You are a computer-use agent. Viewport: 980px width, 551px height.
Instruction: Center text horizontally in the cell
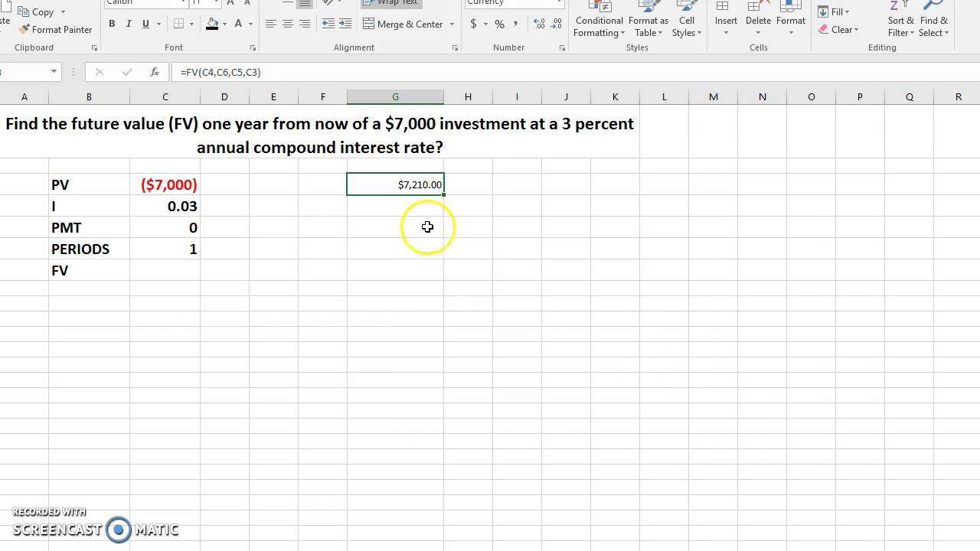pyautogui.click(x=287, y=24)
